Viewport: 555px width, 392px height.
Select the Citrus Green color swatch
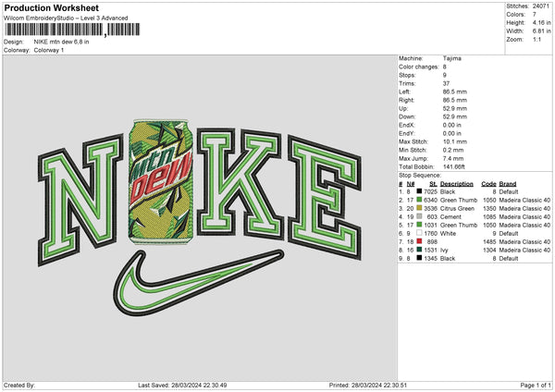tap(419, 208)
